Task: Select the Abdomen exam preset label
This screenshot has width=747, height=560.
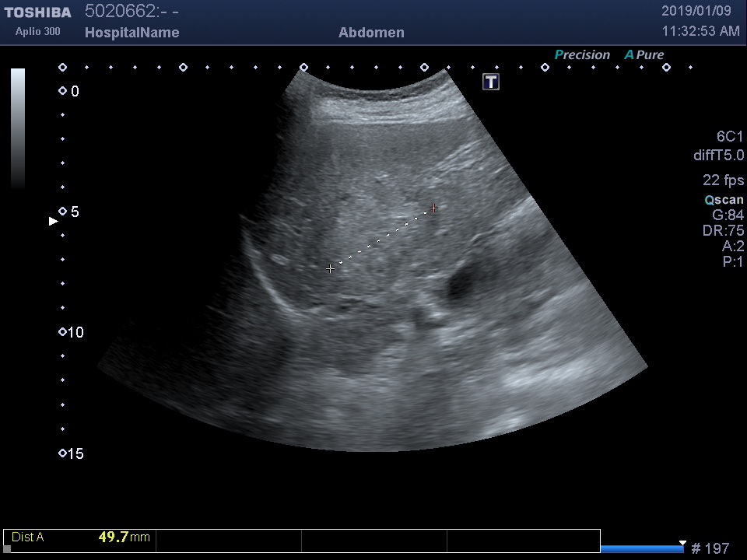Action: pyautogui.click(x=371, y=33)
